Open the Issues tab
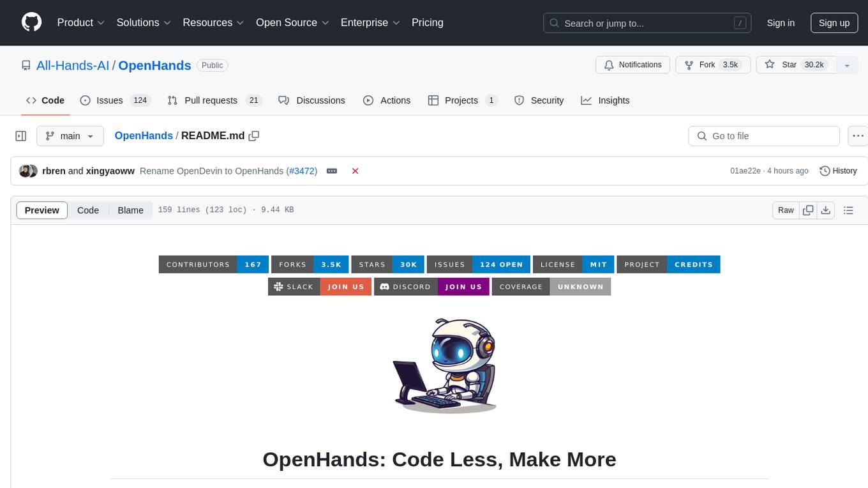Viewport: 868px width, 488px height. [x=115, y=100]
